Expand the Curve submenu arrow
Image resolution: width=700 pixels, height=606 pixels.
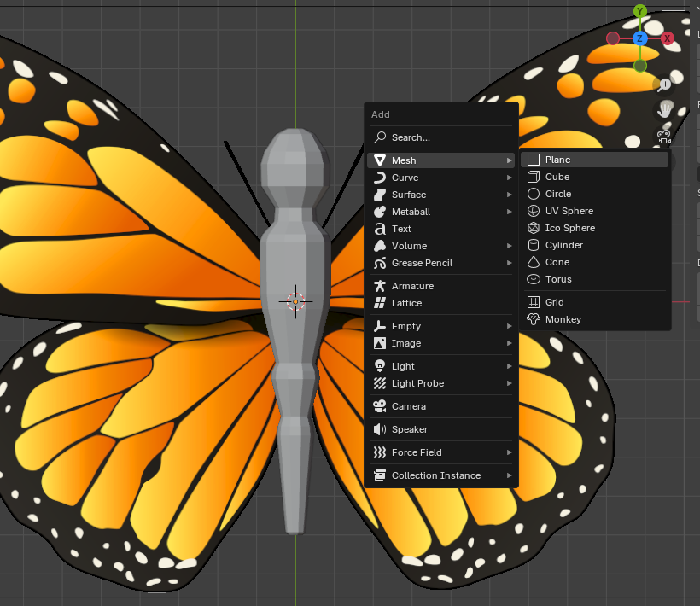pyautogui.click(x=509, y=178)
